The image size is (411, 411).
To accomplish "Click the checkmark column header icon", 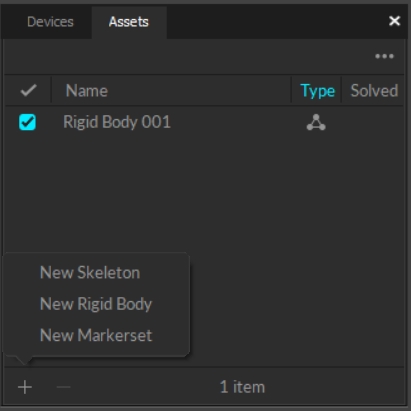I will [28, 90].
